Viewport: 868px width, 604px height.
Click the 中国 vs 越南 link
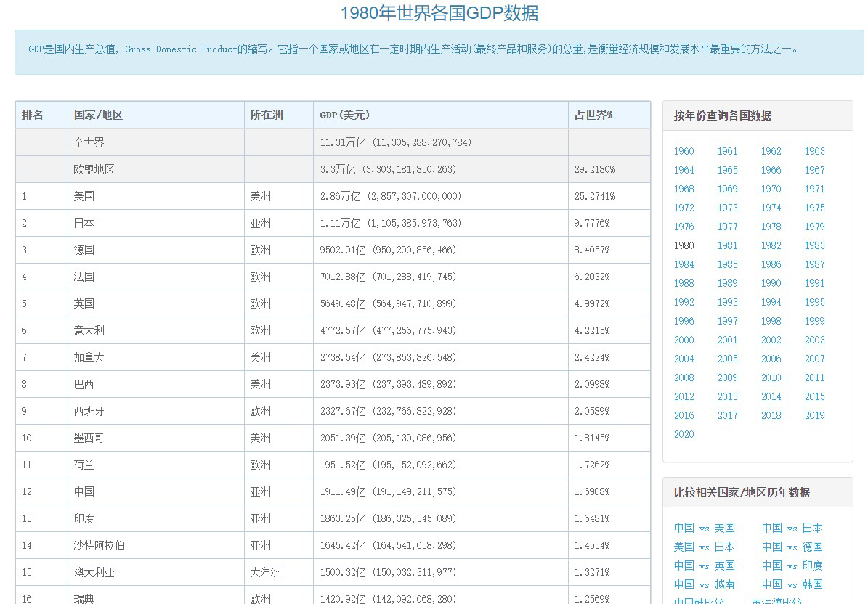[x=704, y=584]
